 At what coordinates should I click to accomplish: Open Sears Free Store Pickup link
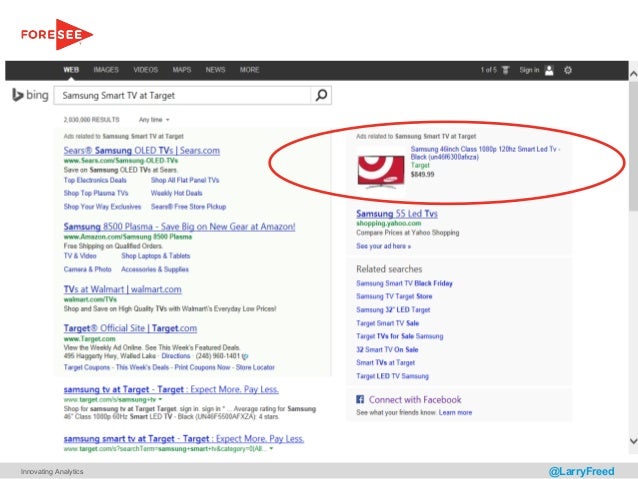pyautogui.click(x=188, y=206)
